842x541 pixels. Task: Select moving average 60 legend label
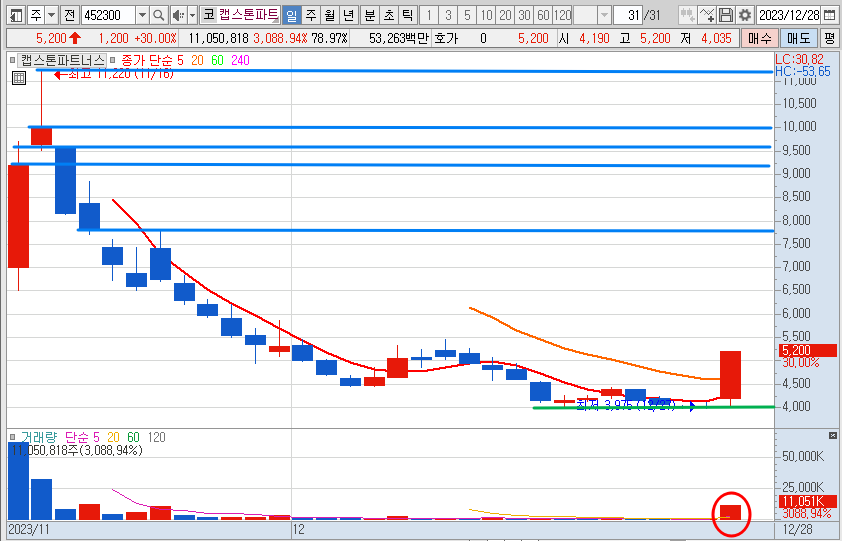pos(217,60)
